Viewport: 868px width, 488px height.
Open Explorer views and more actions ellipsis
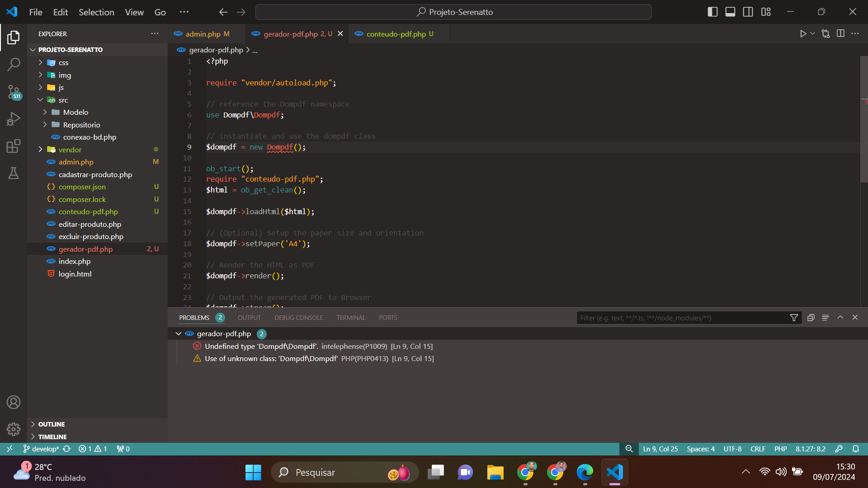click(x=155, y=34)
